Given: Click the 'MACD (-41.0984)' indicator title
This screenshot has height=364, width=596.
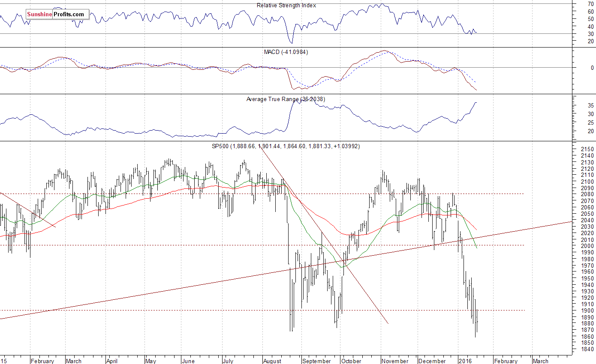Looking at the screenshot, I should [x=286, y=52].
